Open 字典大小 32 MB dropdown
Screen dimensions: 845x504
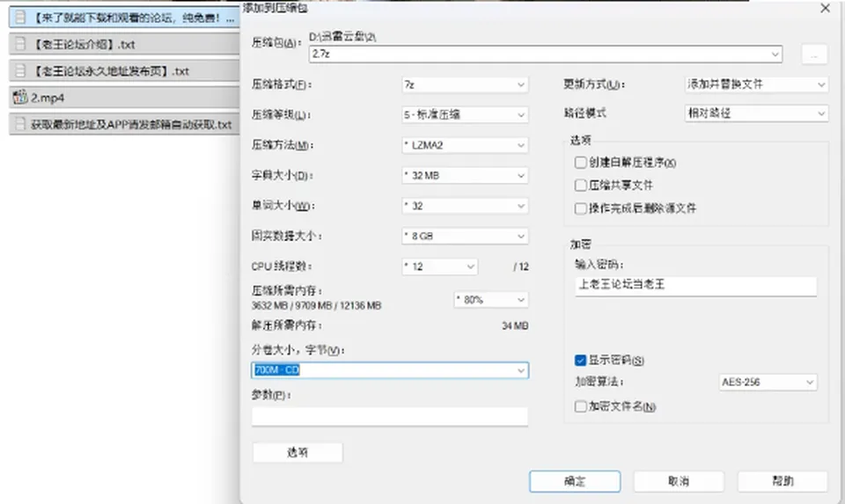465,176
